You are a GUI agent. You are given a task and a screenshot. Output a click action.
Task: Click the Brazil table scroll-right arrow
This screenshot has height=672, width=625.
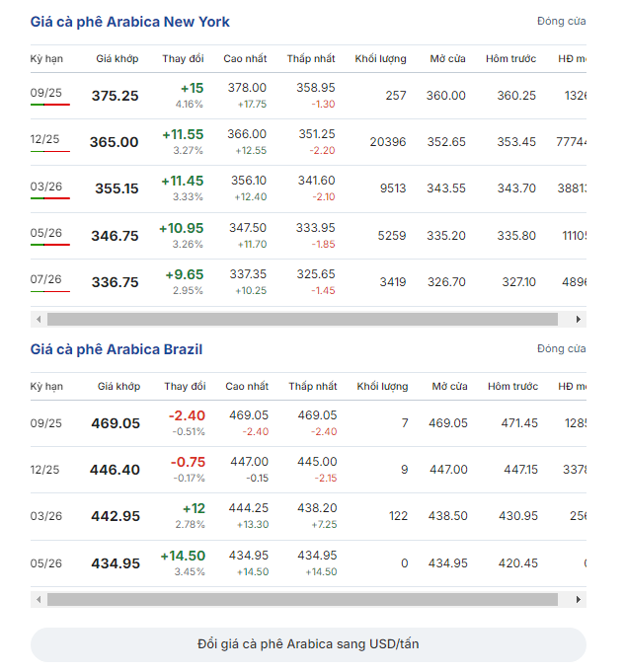coord(579,599)
